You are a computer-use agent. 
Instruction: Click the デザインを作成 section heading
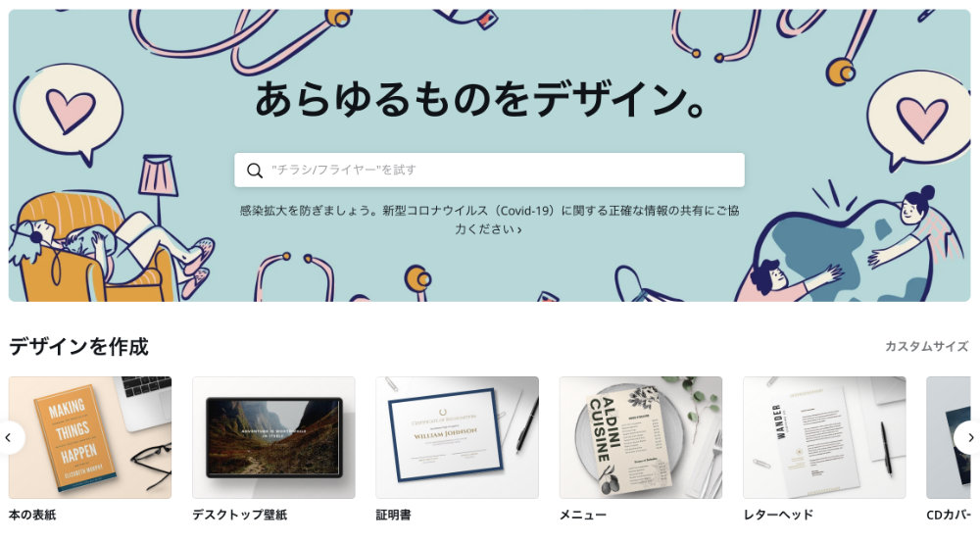78,346
